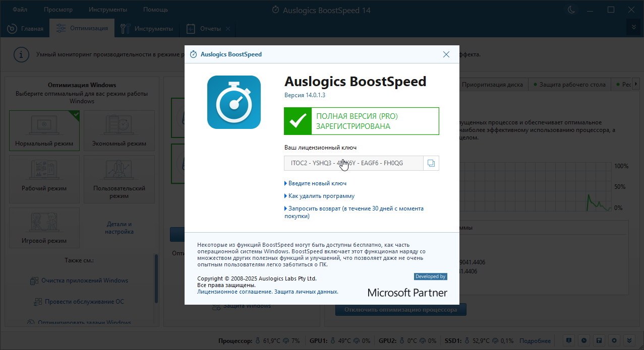This screenshot has height=350, width=644.
Task: Click the Процессор: label in status bar
Action: pyautogui.click(x=235, y=341)
